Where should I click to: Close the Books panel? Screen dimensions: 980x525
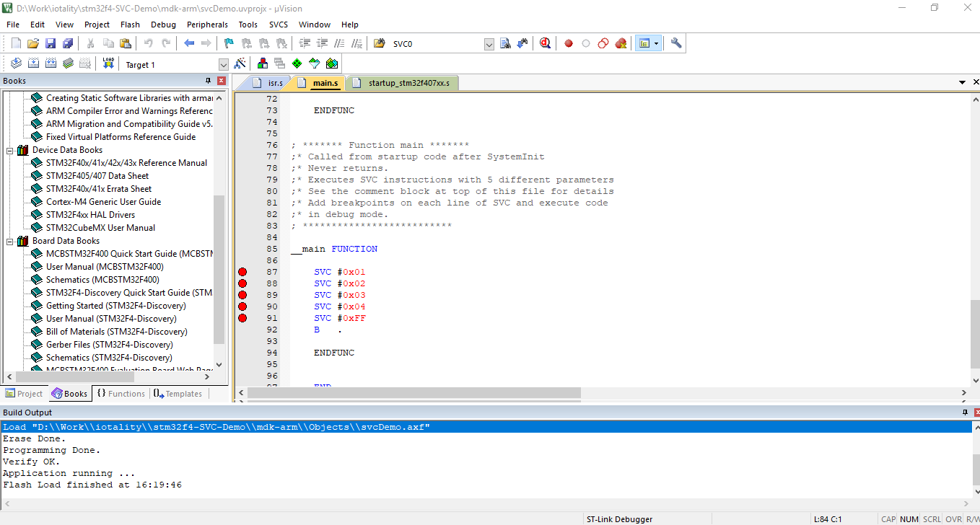click(222, 81)
